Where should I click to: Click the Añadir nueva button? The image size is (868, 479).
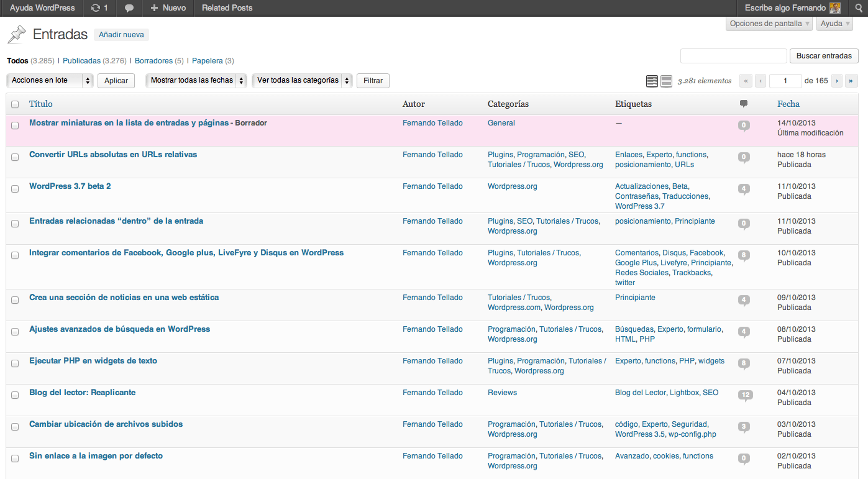121,35
